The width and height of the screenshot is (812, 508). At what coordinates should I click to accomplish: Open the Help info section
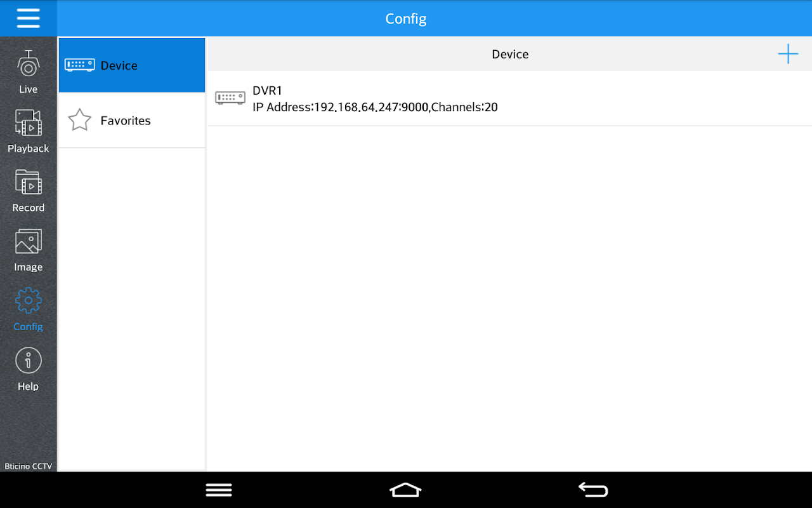tap(28, 370)
